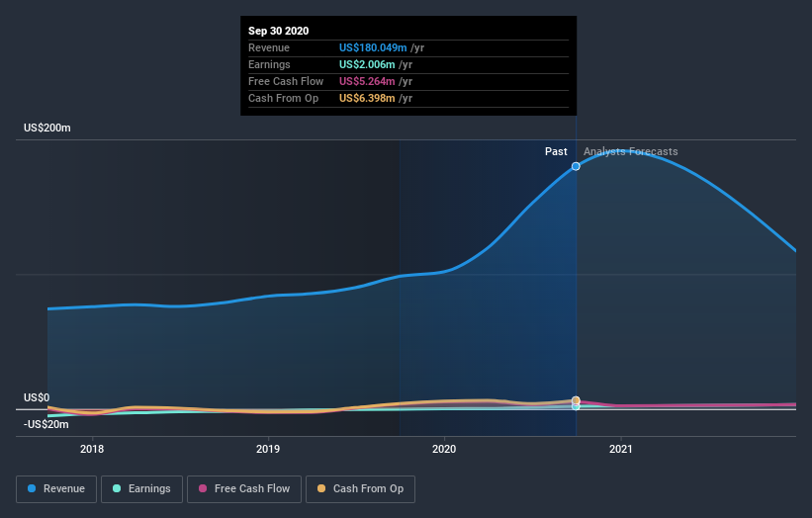Click the Analysts Forecasts label
The width and height of the screenshot is (812, 518).
coord(630,151)
